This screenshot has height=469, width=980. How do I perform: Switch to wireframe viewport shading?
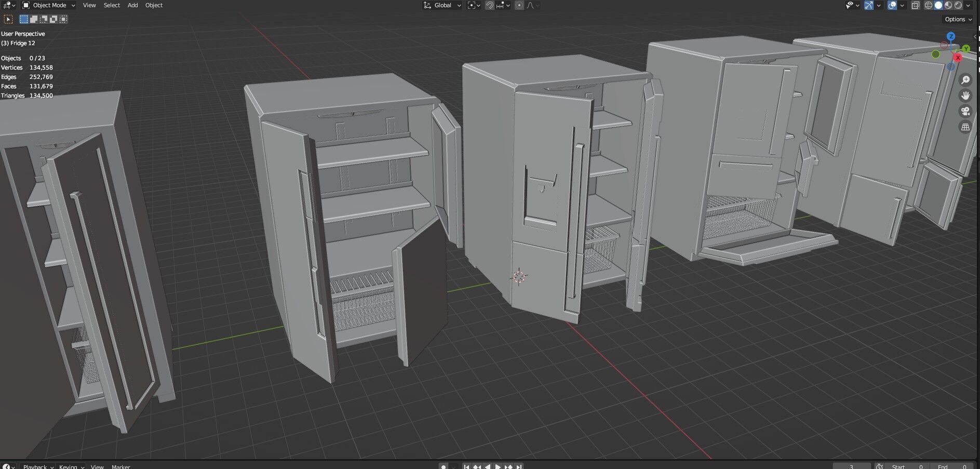(929, 5)
